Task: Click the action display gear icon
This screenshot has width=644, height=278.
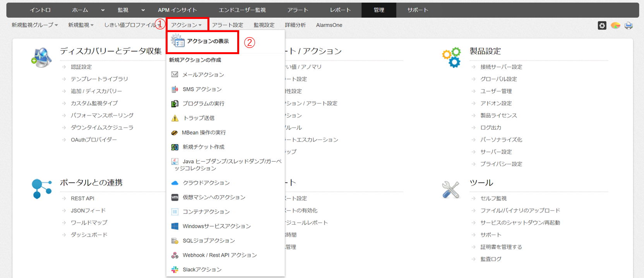Action: click(x=178, y=41)
